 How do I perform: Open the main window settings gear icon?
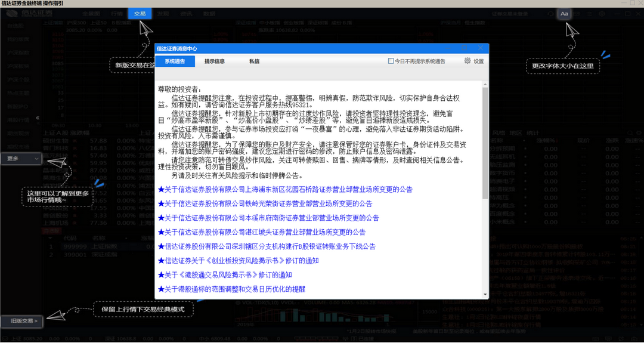point(602,14)
